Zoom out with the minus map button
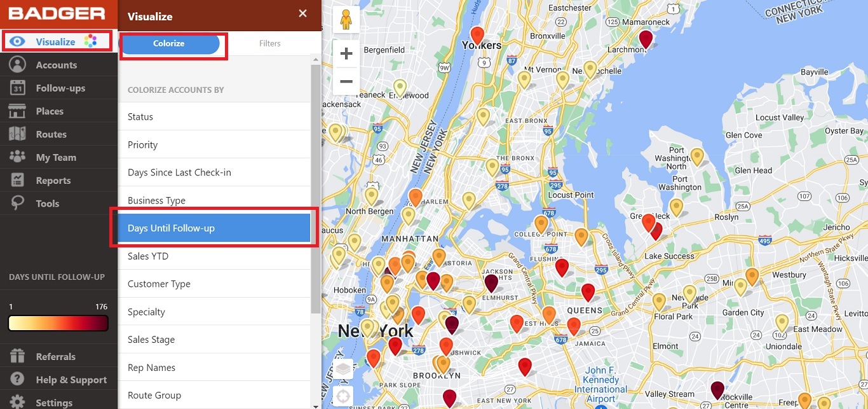This screenshot has height=409, width=868. pos(346,81)
